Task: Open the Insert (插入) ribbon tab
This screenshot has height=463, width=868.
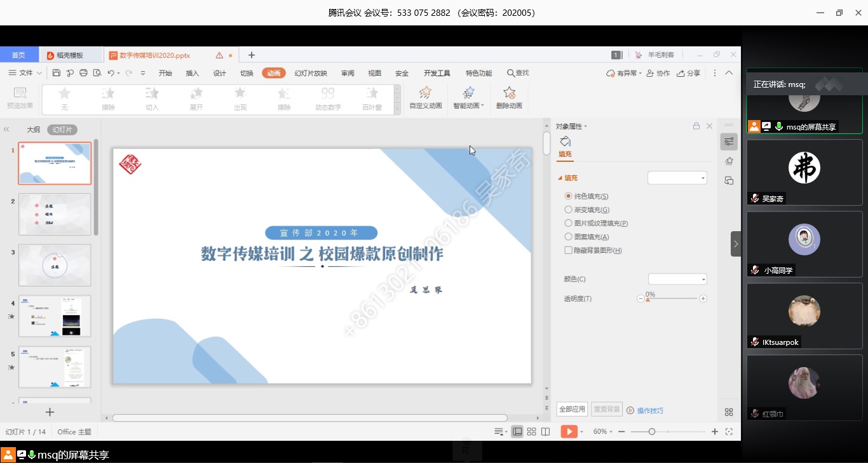Action: [192, 73]
